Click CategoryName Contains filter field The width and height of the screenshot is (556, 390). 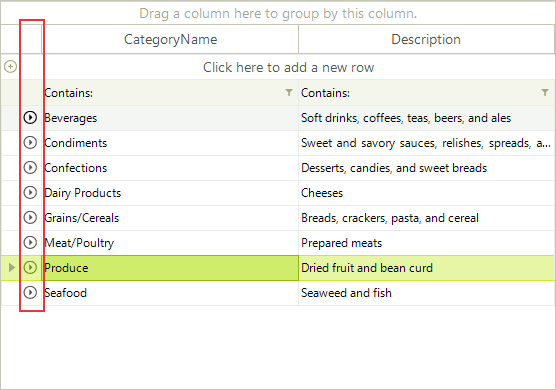(163, 93)
